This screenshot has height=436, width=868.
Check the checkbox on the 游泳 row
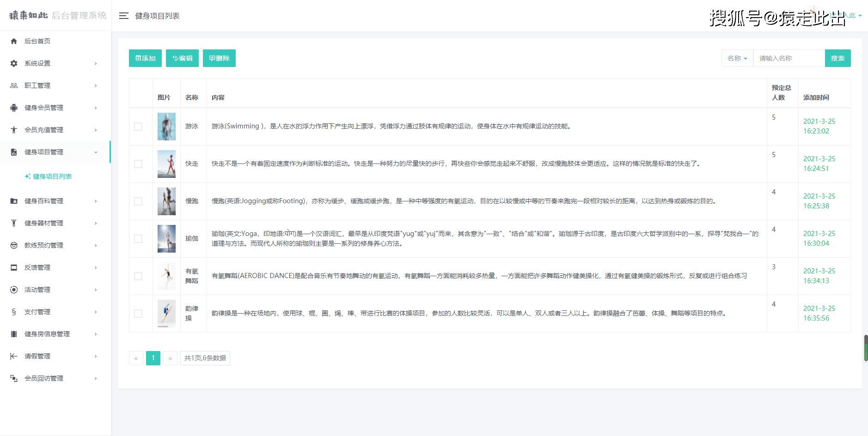(138, 126)
